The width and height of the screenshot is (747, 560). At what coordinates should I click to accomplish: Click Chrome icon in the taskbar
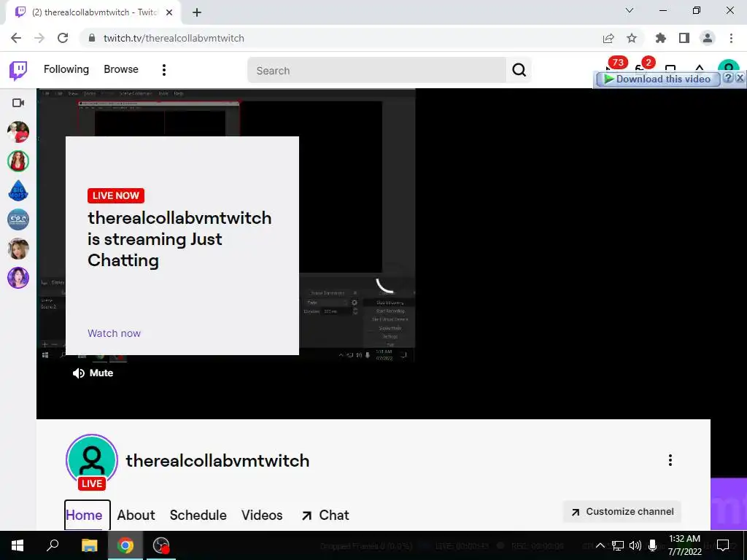pyautogui.click(x=125, y=545)
